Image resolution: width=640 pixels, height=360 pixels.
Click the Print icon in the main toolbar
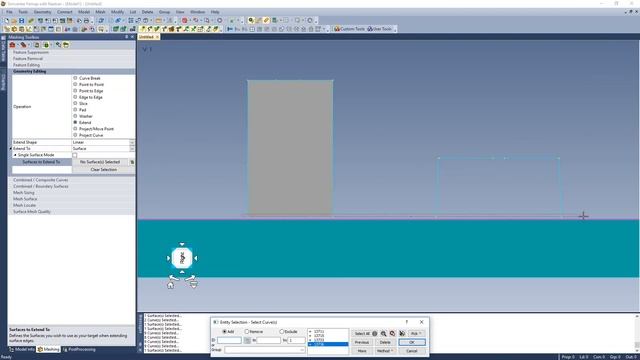pos(86,20)
